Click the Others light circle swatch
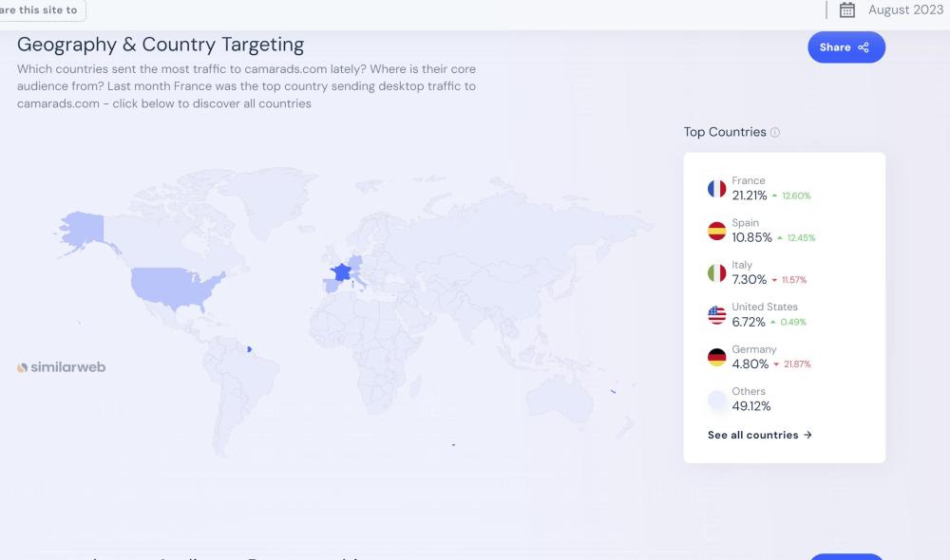Viewport: 950px width, 560px height. (x=716, y=400)
